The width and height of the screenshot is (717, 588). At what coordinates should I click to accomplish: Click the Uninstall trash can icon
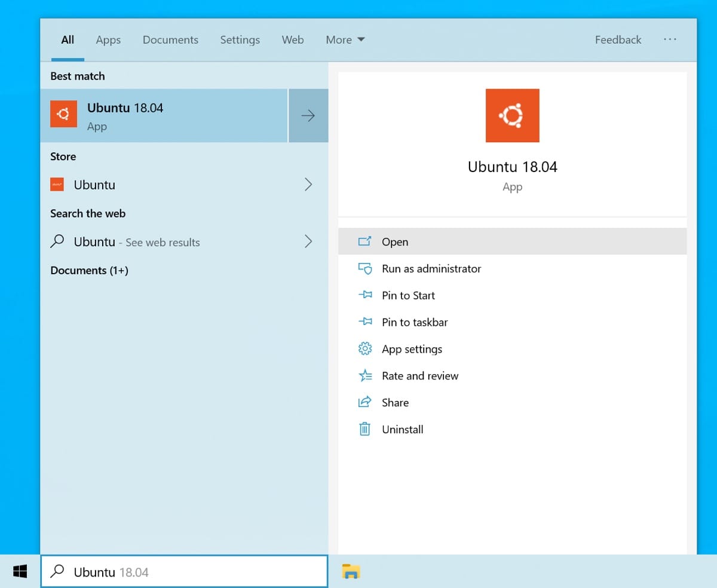pyautogui.click(x=364, y=429)
